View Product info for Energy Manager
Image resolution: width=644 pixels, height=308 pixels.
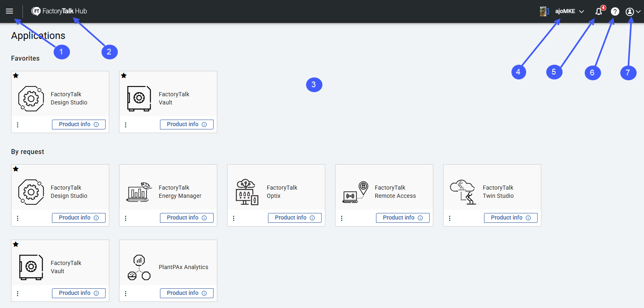click(187, 218)
